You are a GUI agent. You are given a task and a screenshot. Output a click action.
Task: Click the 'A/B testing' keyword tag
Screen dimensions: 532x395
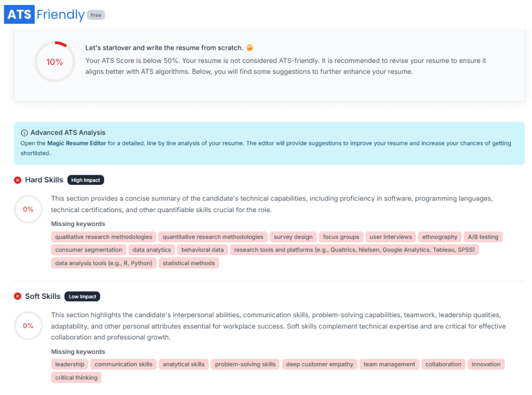tap(483, 237)
